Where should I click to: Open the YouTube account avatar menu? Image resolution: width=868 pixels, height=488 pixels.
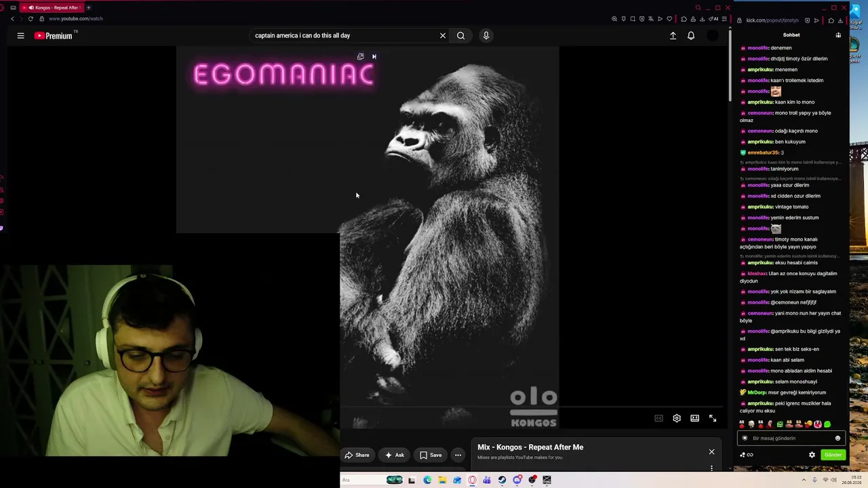coord(712,35)
